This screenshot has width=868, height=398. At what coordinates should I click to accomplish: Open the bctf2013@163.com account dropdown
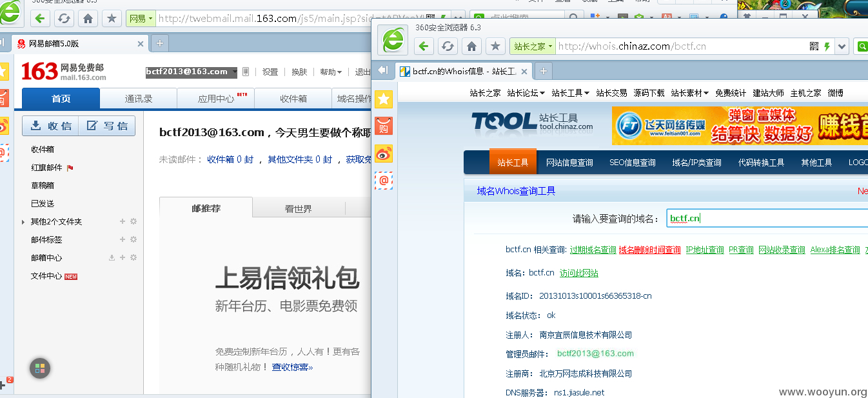(192, 72)
